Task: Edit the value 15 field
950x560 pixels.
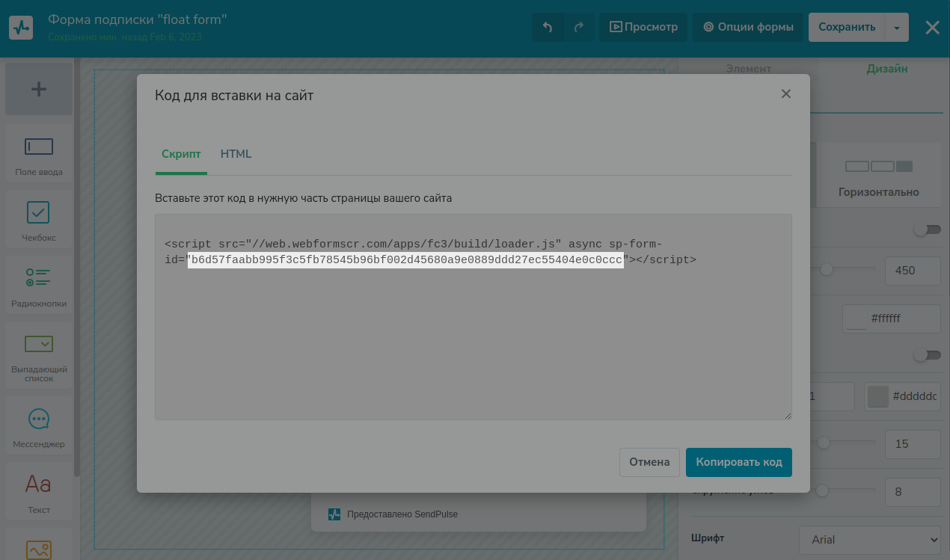Action: [913, 444]
